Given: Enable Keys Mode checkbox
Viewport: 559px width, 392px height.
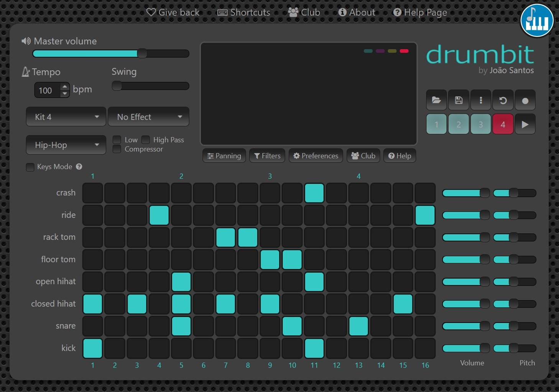Looking at the screenshot, I should tap(30, 167).
